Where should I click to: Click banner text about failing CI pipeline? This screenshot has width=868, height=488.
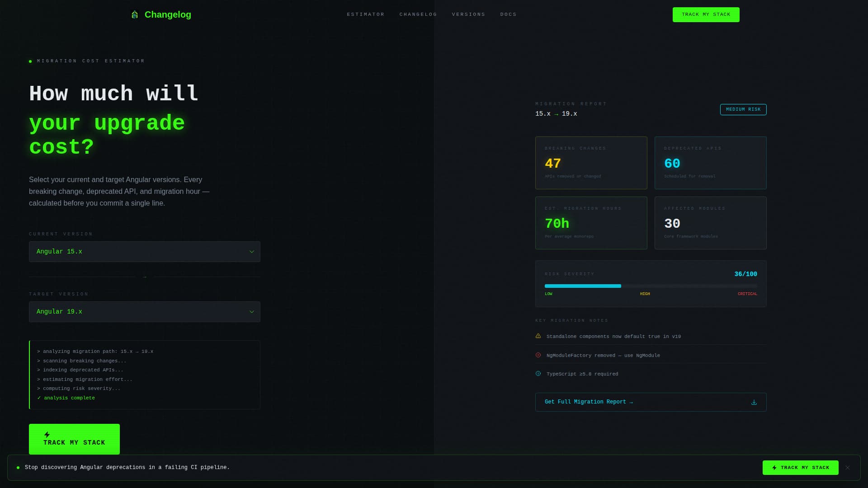click(127, 468)
